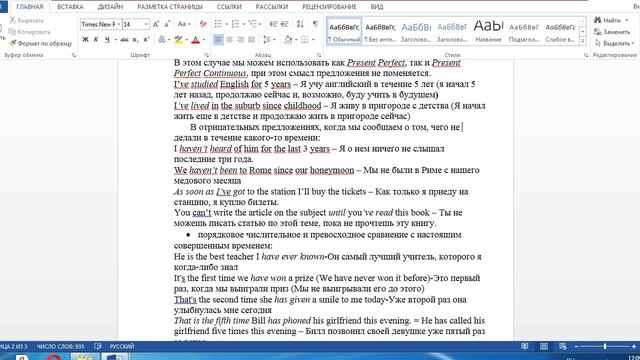
Task: Open ВСТАВКА ribbon tab
Action: tap(70, 7)
